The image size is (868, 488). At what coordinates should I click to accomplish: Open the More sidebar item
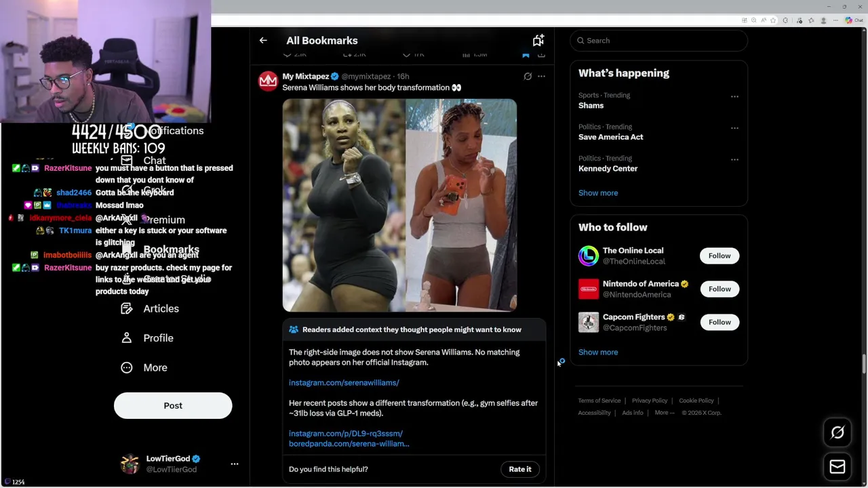click(x=144, y=367)
